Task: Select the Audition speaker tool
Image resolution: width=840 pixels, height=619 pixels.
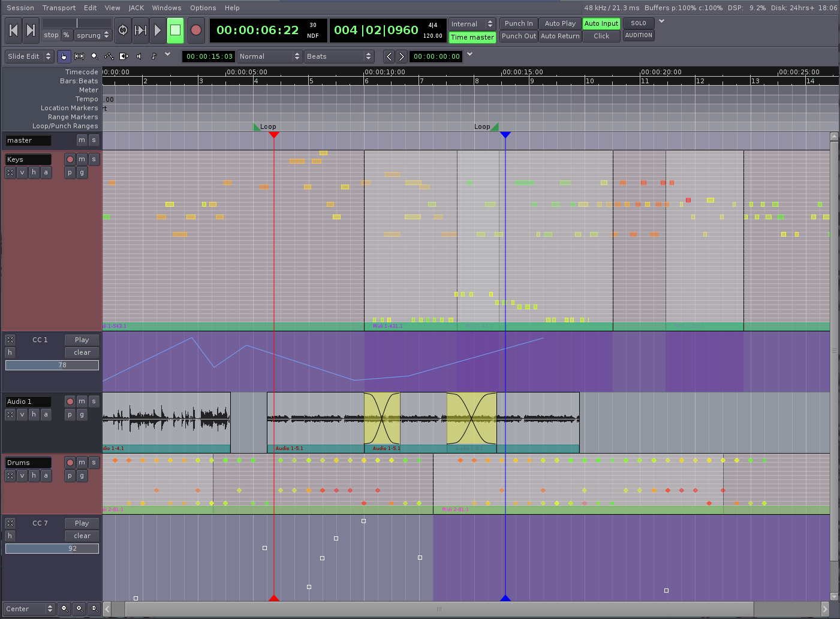Action: click(139, 56)
